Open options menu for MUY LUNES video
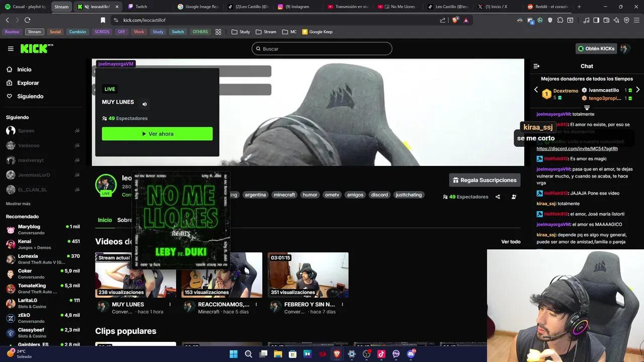Viewport: 644px width, 362px height. [170, 304]
